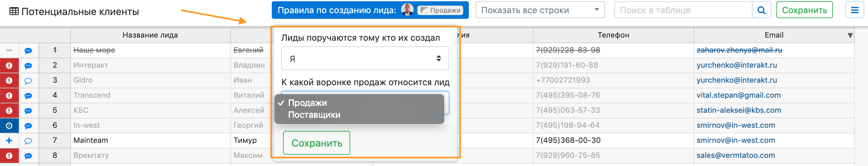Click the Правила по созданию лида button
Image resolution: width=868 pixels, height=166 pixels.
point(370,10)
